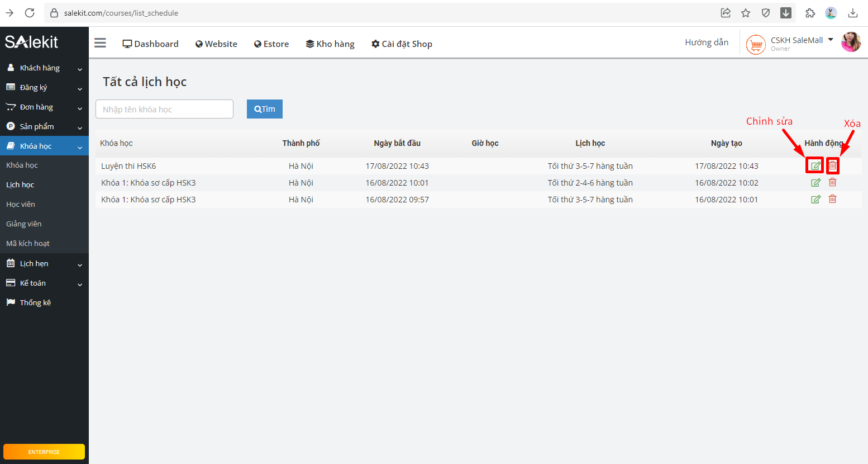Click start date 16/08/2022 09:57 cell
868x464 pixels.
pos(397,200)
